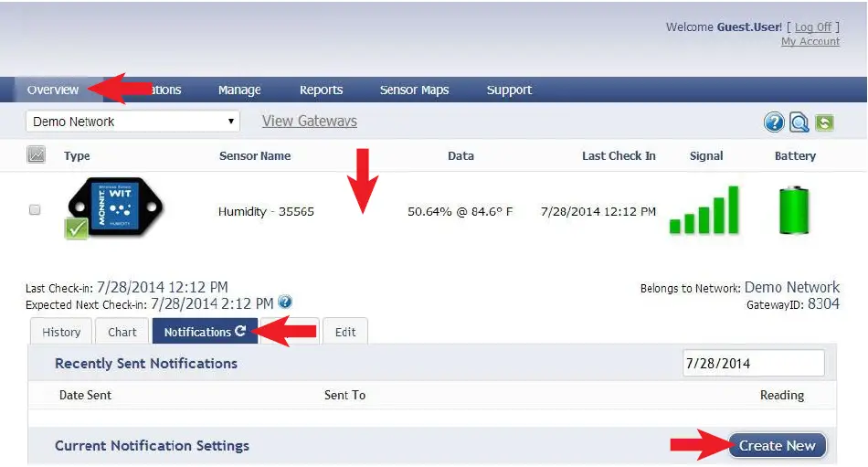Open the Demo Network dropdown
This screenshot has width=868, height=467.
132,122
